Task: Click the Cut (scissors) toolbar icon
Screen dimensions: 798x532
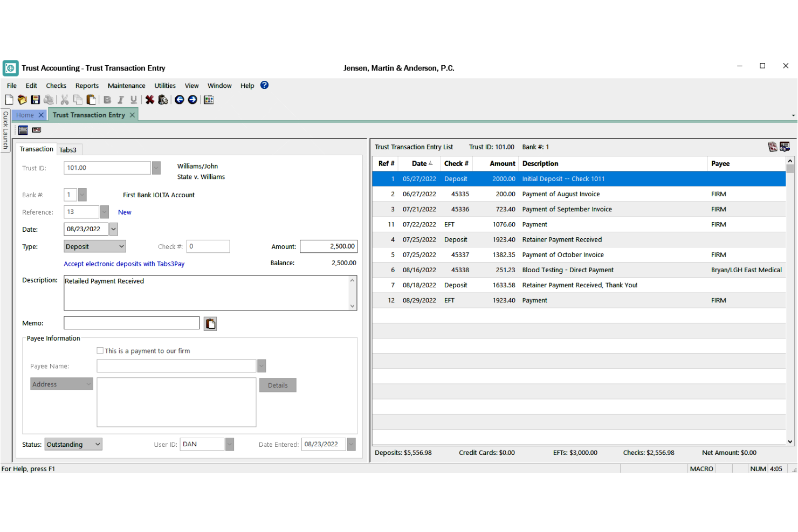Action: coord(64,100)
